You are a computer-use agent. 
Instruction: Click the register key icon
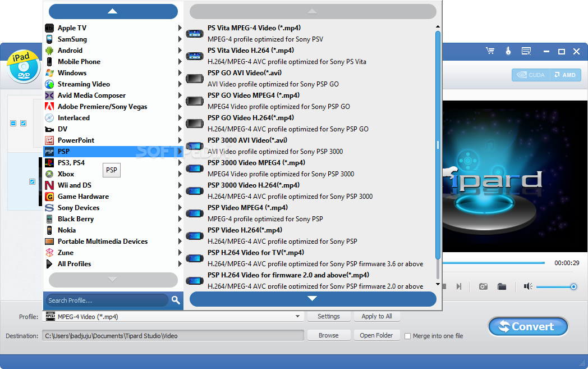[508, 51]
